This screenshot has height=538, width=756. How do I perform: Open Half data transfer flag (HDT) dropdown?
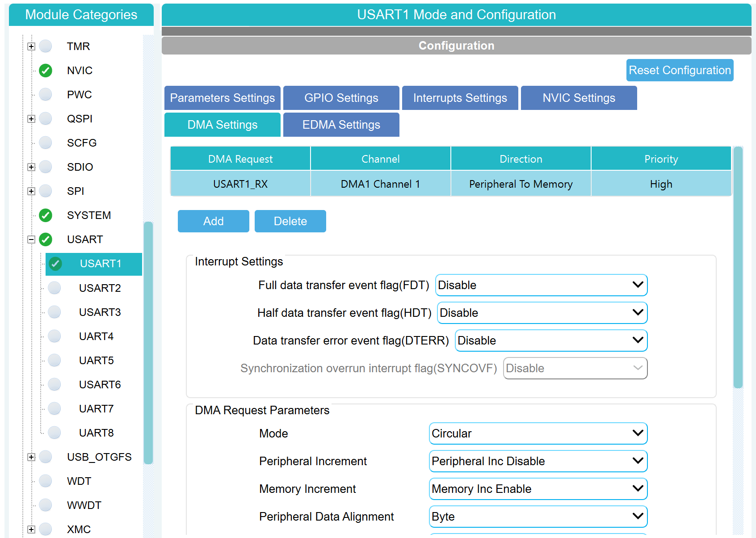542,313
